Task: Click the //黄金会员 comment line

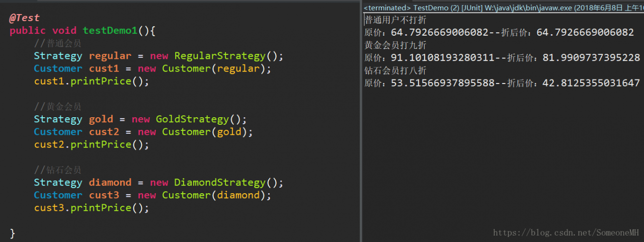Action: click(57, 107)
